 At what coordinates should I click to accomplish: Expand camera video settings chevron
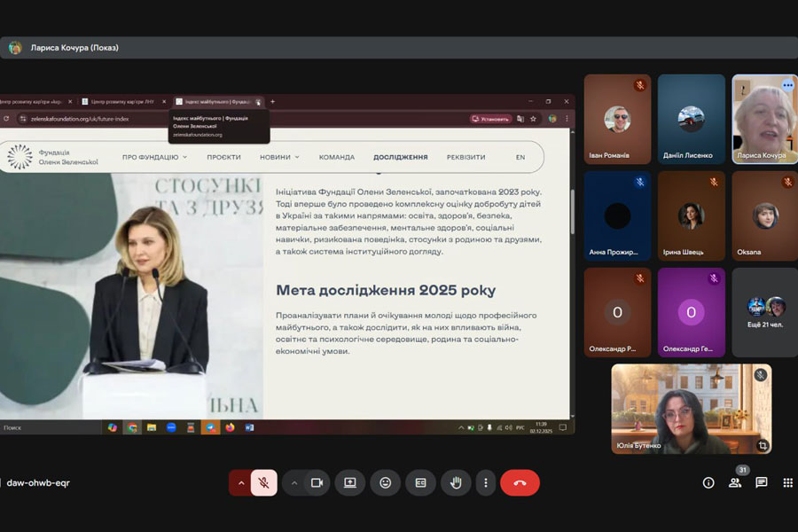[294, 482]
